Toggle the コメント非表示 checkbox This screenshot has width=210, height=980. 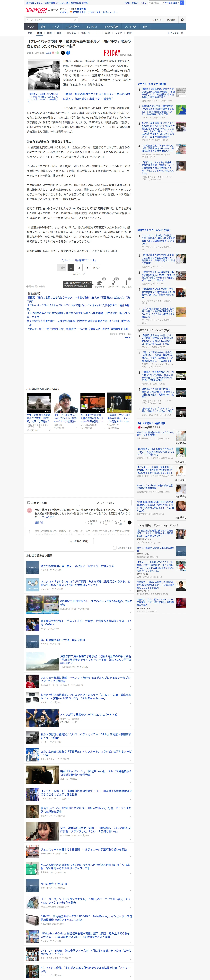pos(115,548)
